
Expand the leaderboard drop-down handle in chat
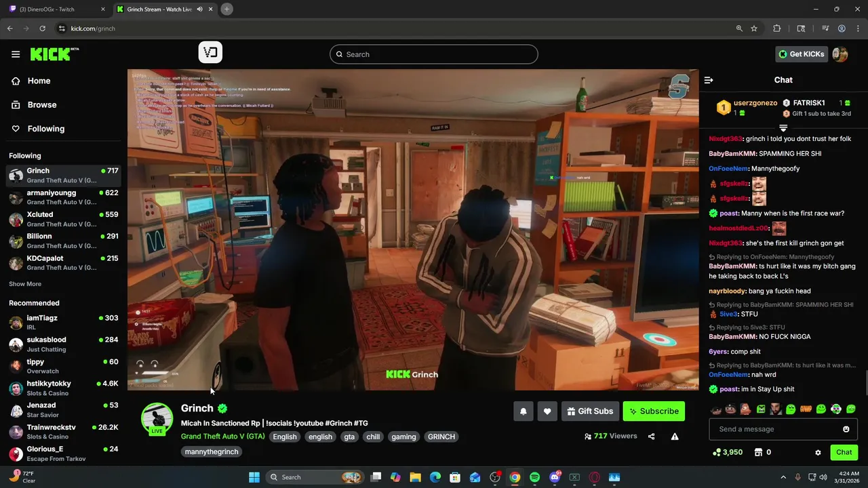tap(783, 127)
